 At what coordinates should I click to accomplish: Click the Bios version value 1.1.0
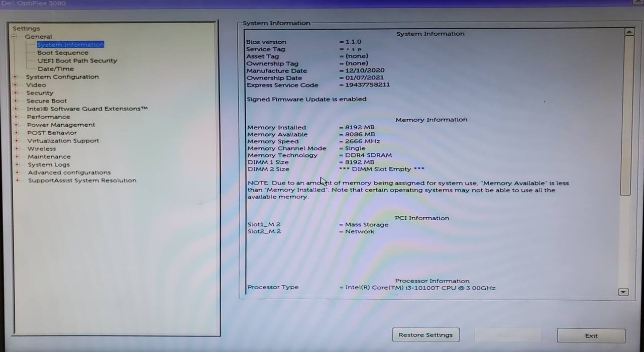(x=353, y=42)
